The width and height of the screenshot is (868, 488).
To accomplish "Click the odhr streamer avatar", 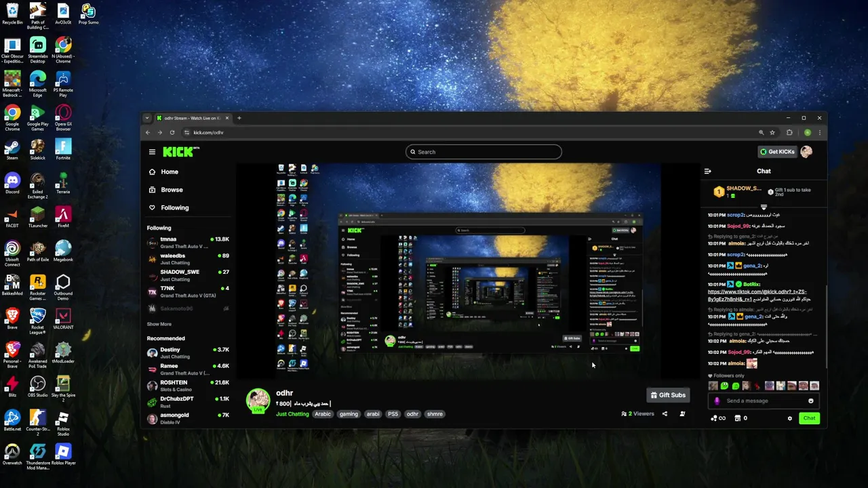I will pos(258,400).
